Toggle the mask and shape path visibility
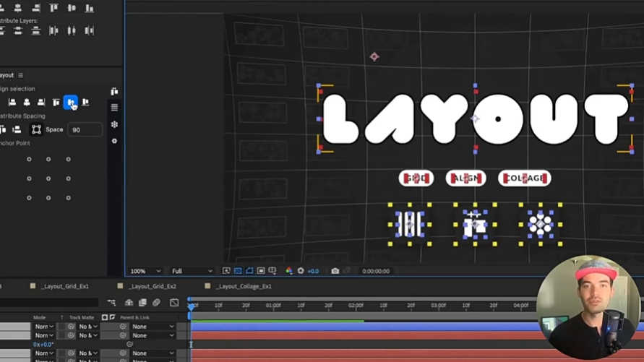This screenshot has height=362, width=644. pyautogui.click(x=249, y=271)
